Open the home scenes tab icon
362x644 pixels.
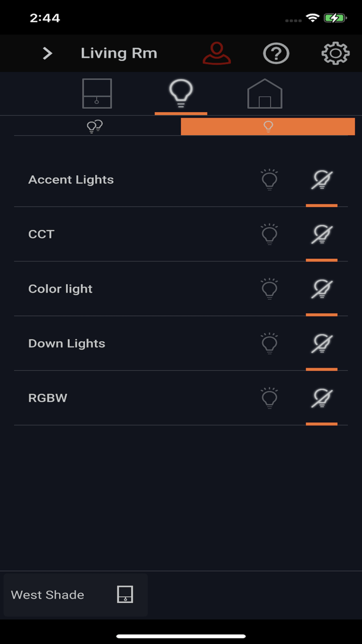pyautogui.click(x=265, y=94)
